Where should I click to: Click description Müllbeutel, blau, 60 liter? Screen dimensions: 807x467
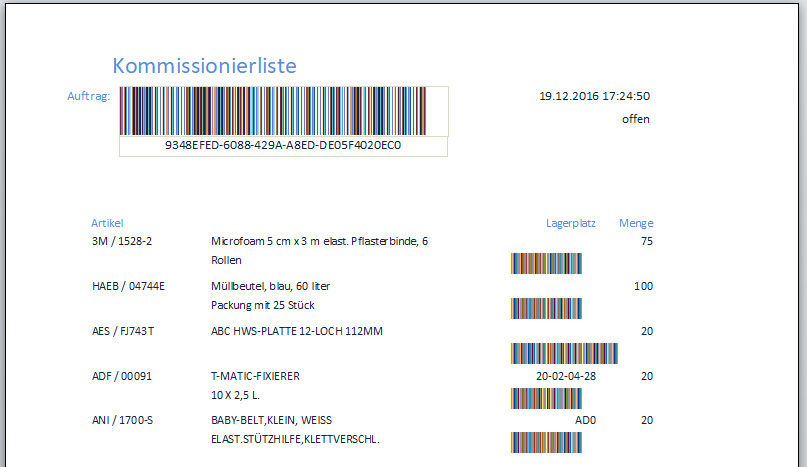tap(270, 286)
